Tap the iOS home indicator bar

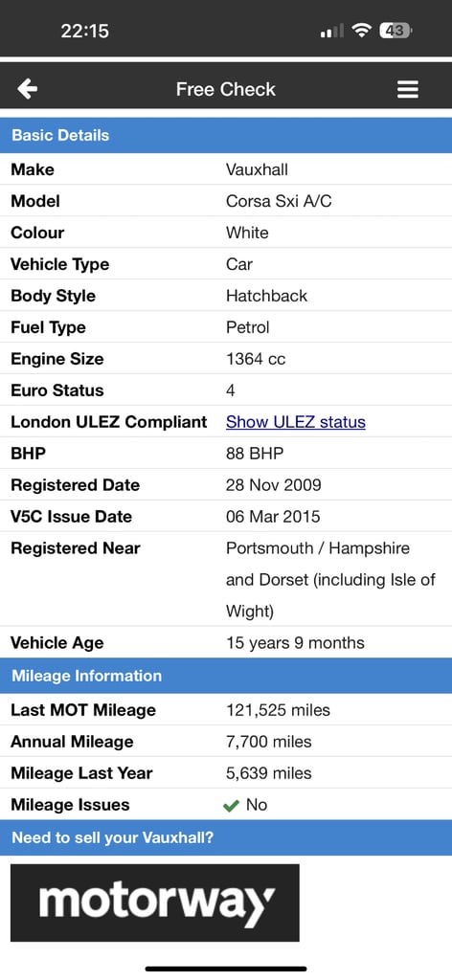[x=226, y=969]
